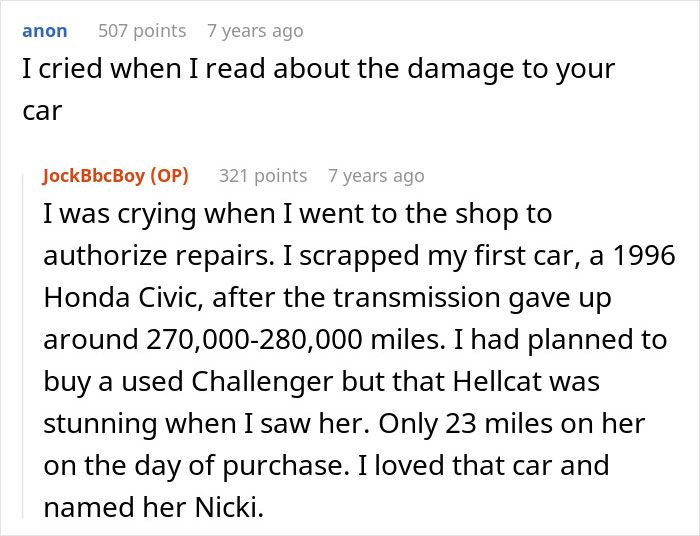Click reply line starting "I was crying"
Screen dimensions: 700x536
(297, 214)
